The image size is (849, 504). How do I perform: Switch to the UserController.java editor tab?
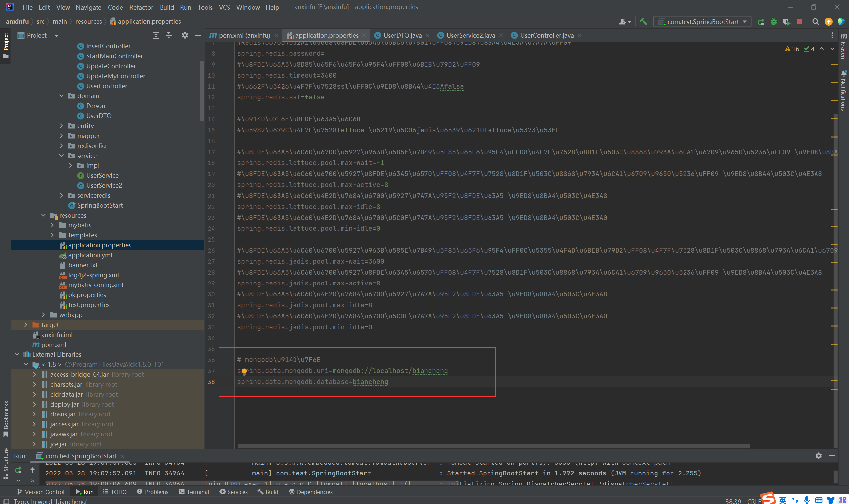[x=547, y=36]
